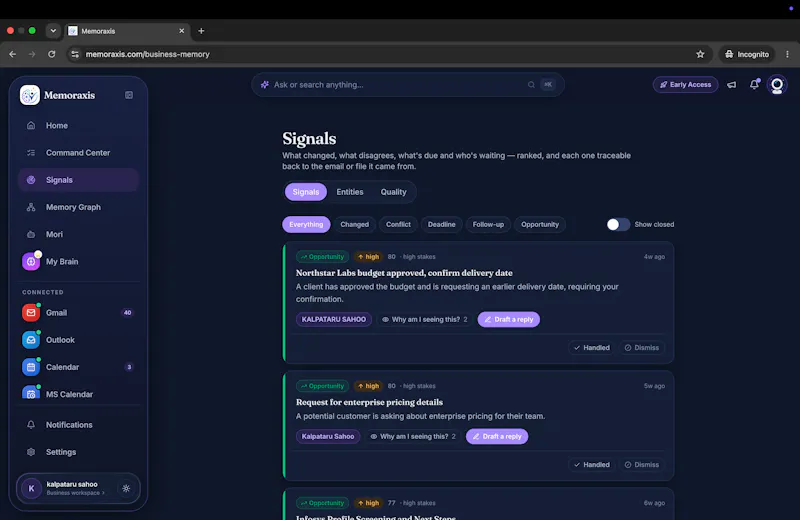Open Northstar Labs budget approved signal title
The height and width of the screenshot is (520, 800).
pyautogui.click(x=404, y=273)
